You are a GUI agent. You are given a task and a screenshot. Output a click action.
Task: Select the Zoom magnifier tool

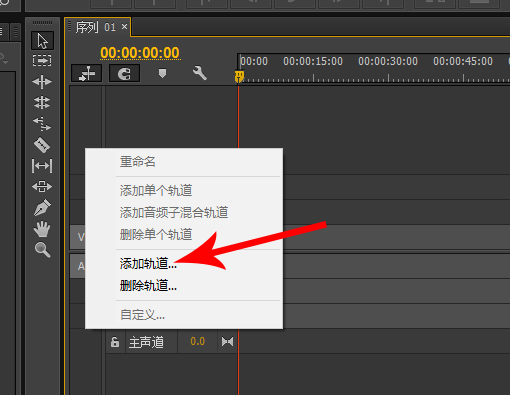click(x=42, y=249)
